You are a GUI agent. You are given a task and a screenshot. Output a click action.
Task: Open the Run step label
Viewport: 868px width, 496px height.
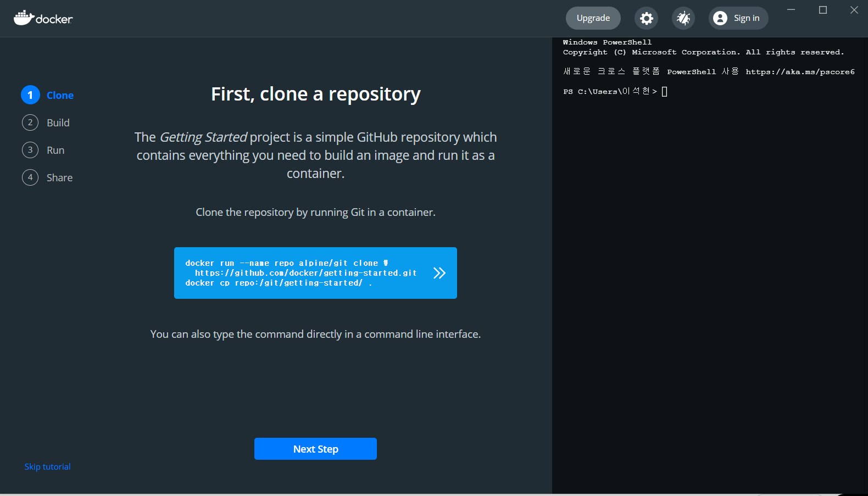point(55,150)
